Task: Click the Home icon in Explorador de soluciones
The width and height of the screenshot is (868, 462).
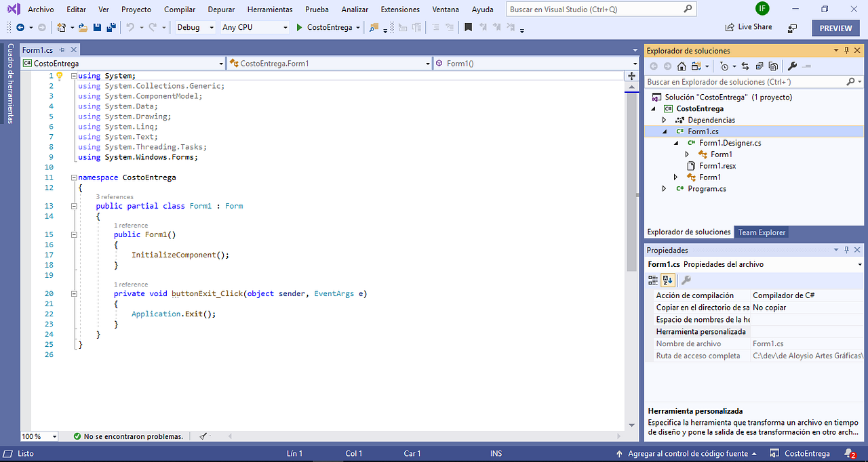Action: click(x=681, y=66)
